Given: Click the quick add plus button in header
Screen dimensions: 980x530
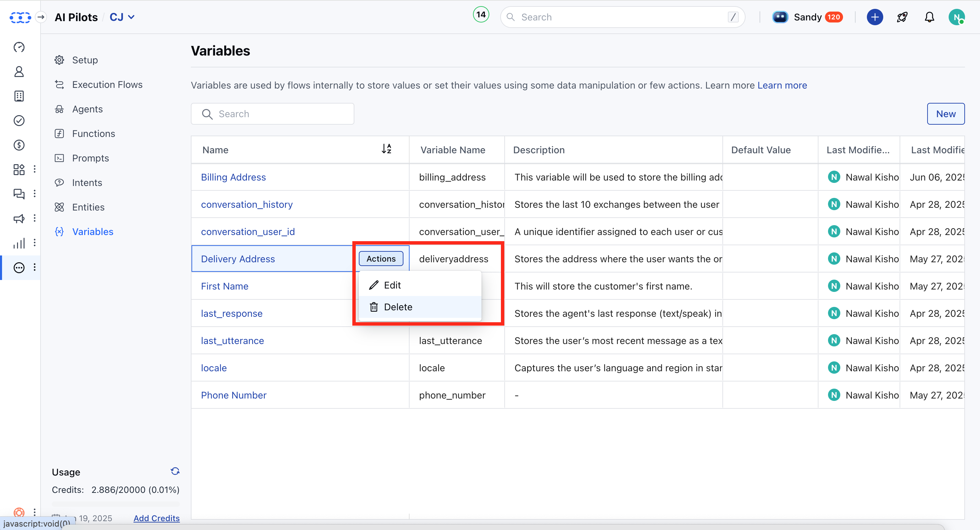Looking at the screenshot, I should pos(875,17).
